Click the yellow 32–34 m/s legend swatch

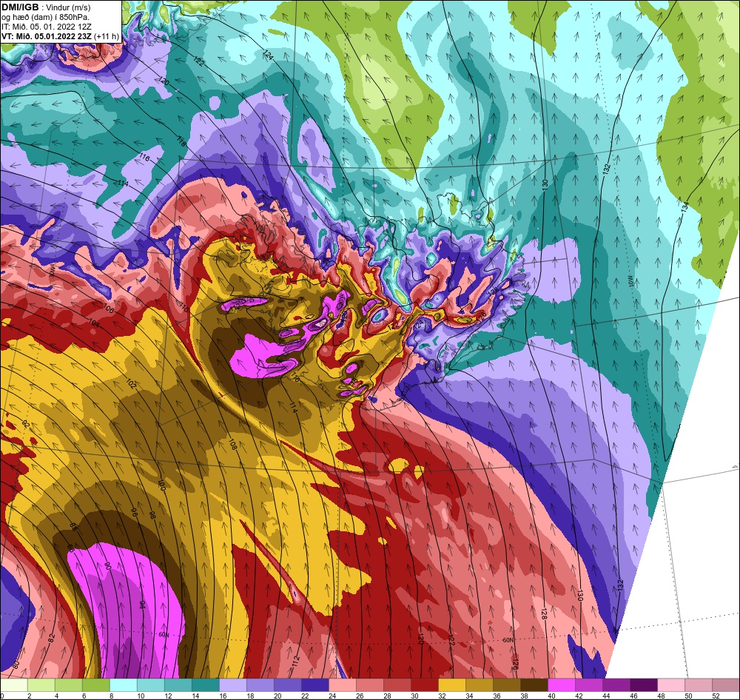pos(452,685)
